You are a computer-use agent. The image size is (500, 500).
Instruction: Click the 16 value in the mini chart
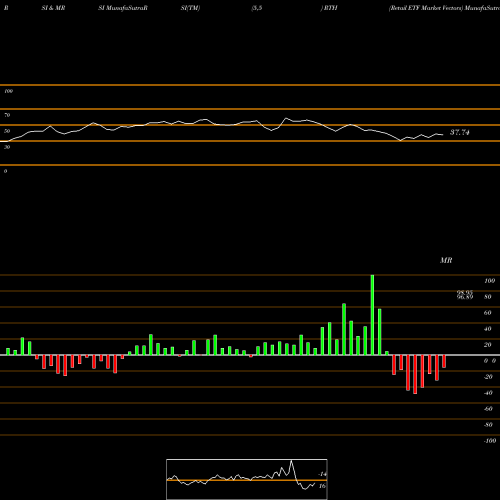coord(322,486)
